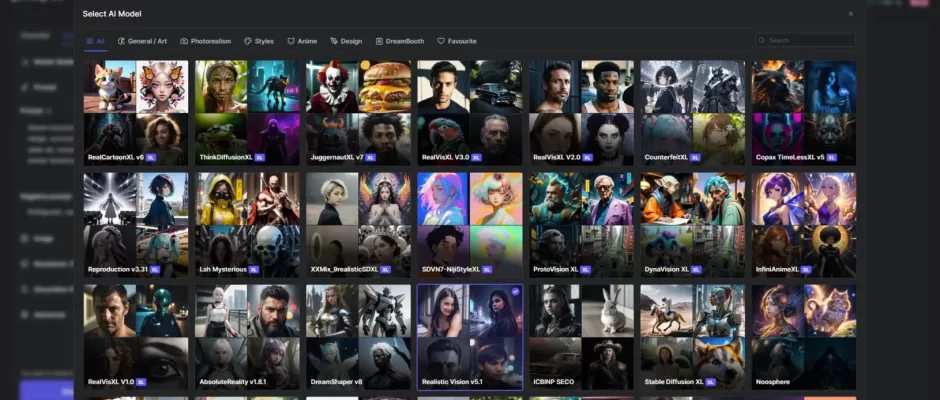Switch to the Anime tab
The width and height of the screenshot is (940, 400).
coord(302,41)
